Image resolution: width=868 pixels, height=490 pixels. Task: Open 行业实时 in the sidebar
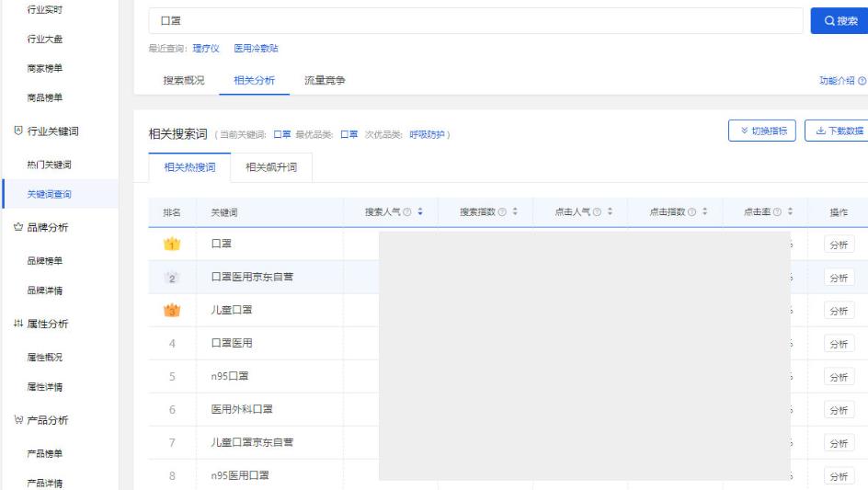[45, 9]
